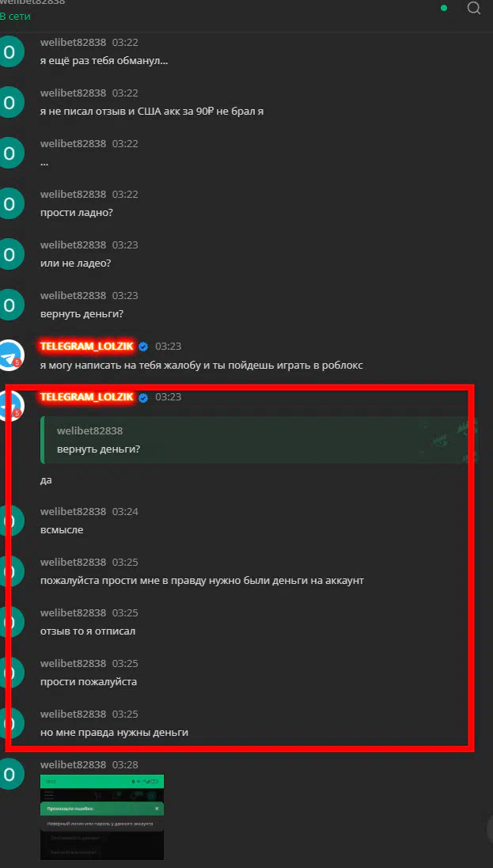The image size is (493, 868).
Task: Click the TELEGRAM_LOLZIK name above the quote
Action: [x=86, y=397]
